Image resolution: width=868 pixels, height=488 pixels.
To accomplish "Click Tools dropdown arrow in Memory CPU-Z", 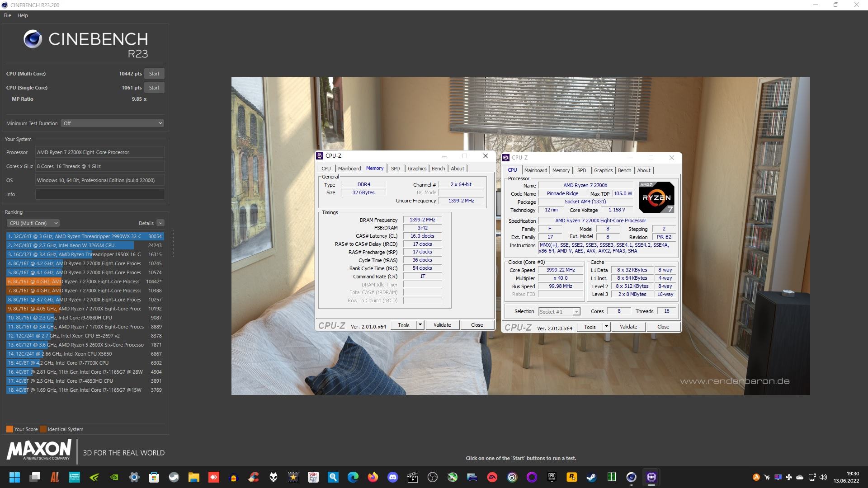I will click(x=420, y=325).
